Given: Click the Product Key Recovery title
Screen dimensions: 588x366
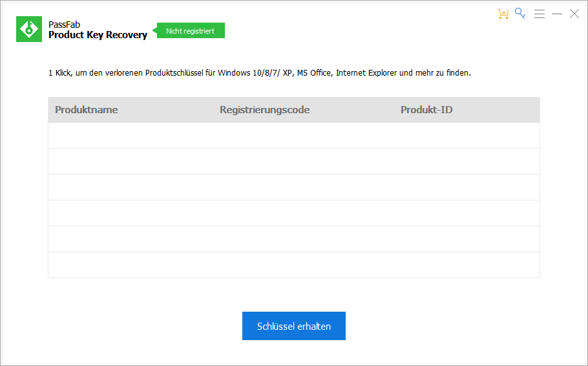Looking at the screenshot, I should point(98,35).
